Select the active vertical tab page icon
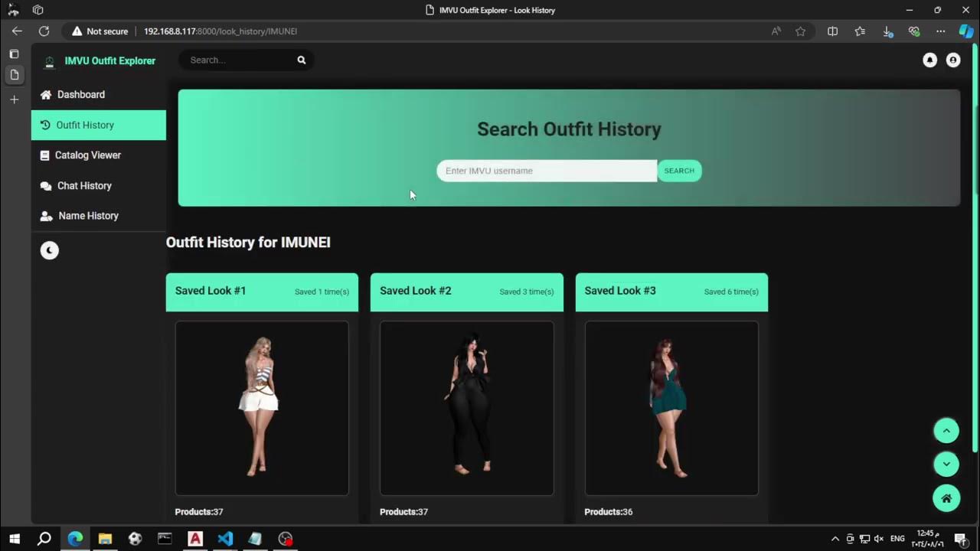 coord(14,75)
